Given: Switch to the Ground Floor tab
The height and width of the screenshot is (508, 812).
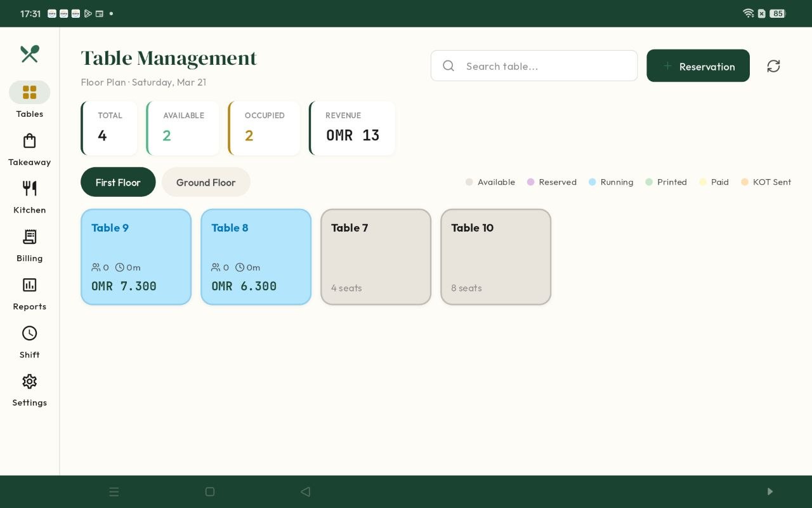Looking at the screenshot, I should (206, 182).
